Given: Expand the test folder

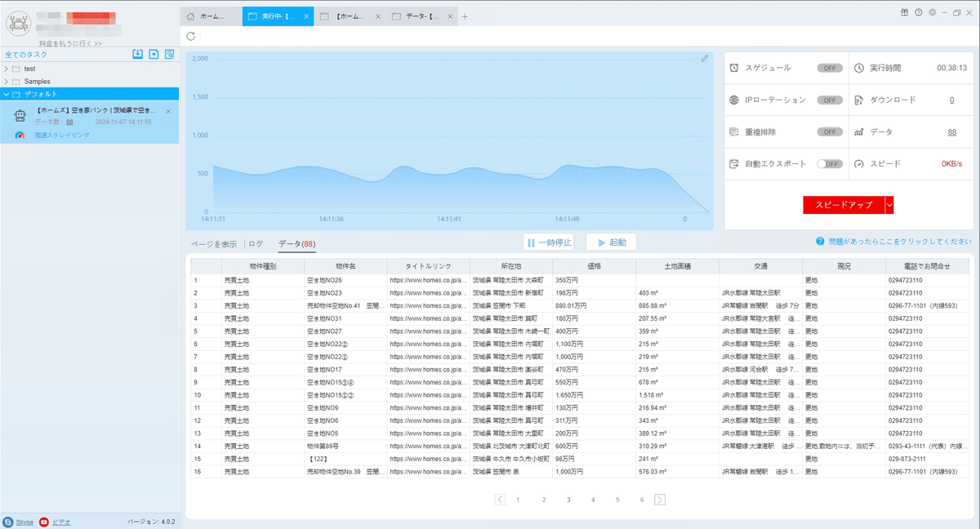Looking at the screenshot, I should click(7, 69).
